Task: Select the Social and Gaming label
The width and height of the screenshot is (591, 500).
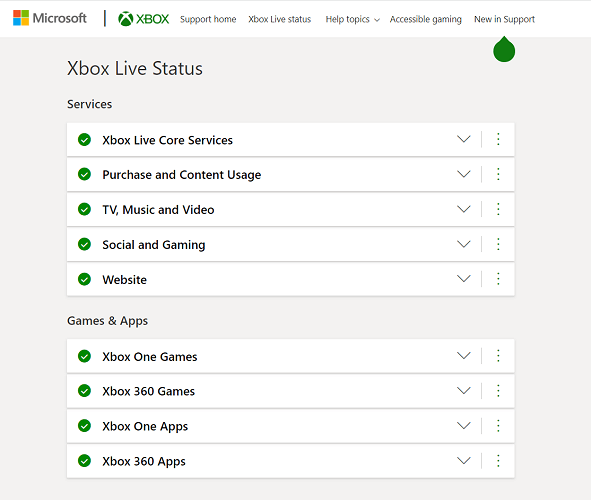Action: pyautogui.click(x=154, y=245)
